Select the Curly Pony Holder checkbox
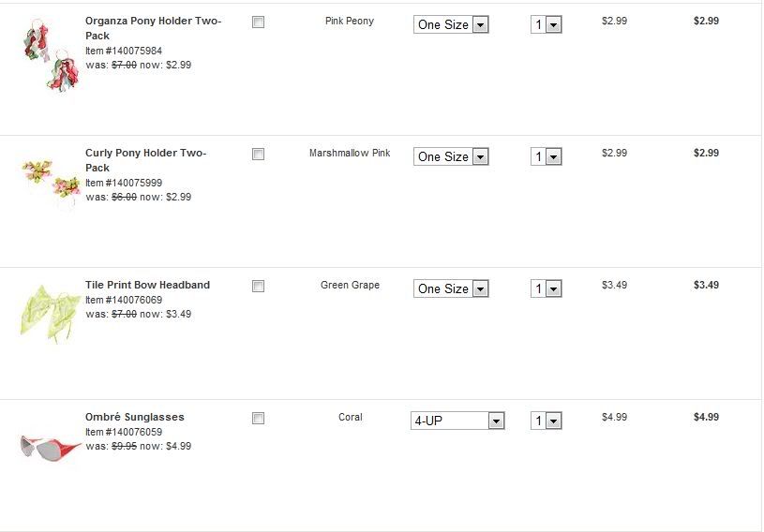764x532 pixels. coord(259,155)
